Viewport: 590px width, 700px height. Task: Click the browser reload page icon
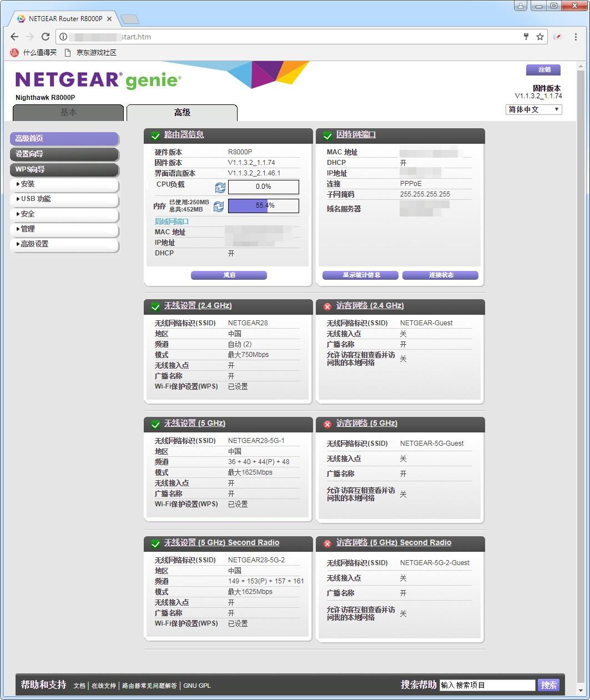click(x=46, y=37)
